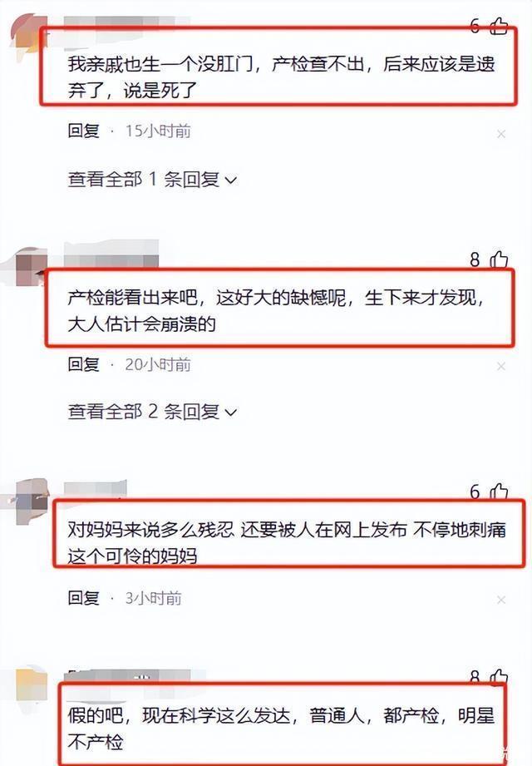The image size is (532, 766).
Task: Like the 产检能看出来吧 comment with thumbs-up
Action: (x=499, y=259)
